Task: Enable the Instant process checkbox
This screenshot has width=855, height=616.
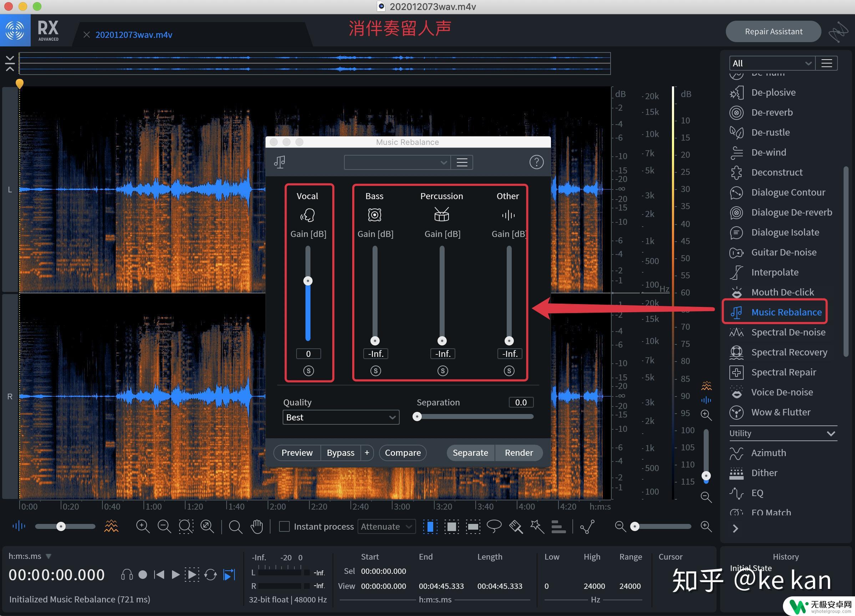Action: (x=284, y=526)
